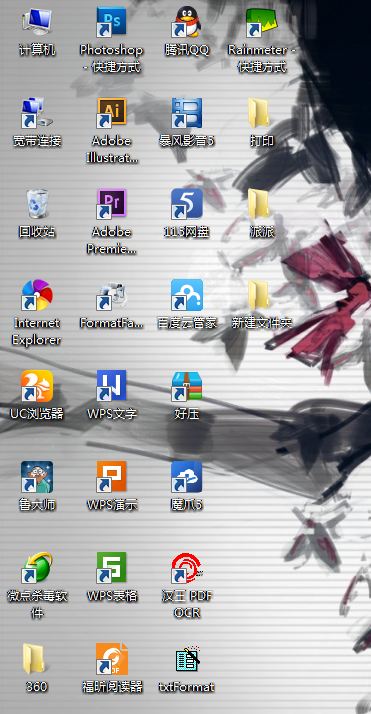The image size is (371, 714).
Task: Select the 派派 folder
Action: [x=259, y=204]
